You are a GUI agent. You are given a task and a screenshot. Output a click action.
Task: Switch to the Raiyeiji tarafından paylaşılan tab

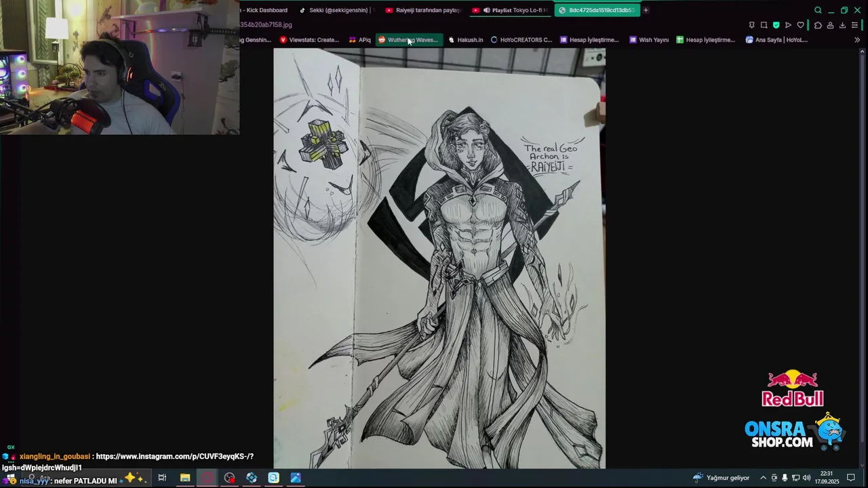pyautogui.click(x=423, y=10)
